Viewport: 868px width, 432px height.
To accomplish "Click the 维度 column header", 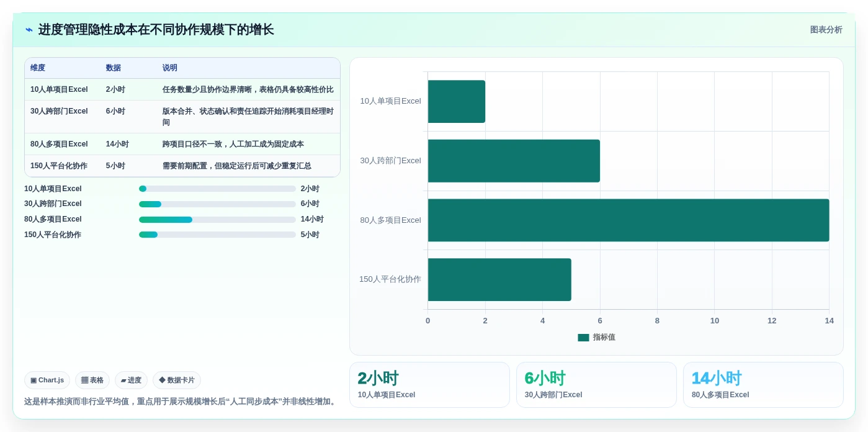I will 38,68.
